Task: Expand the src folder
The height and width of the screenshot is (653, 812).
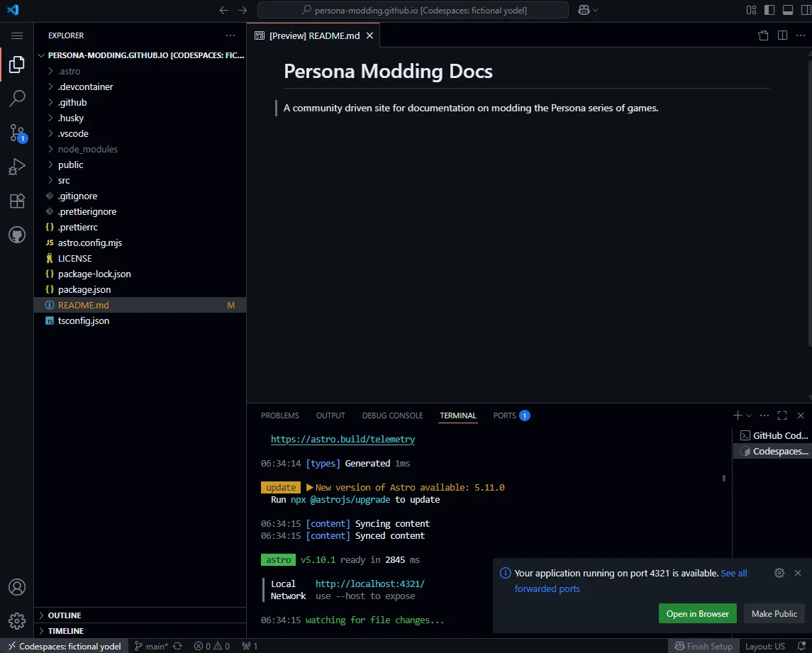Action: tap(140, 181)
